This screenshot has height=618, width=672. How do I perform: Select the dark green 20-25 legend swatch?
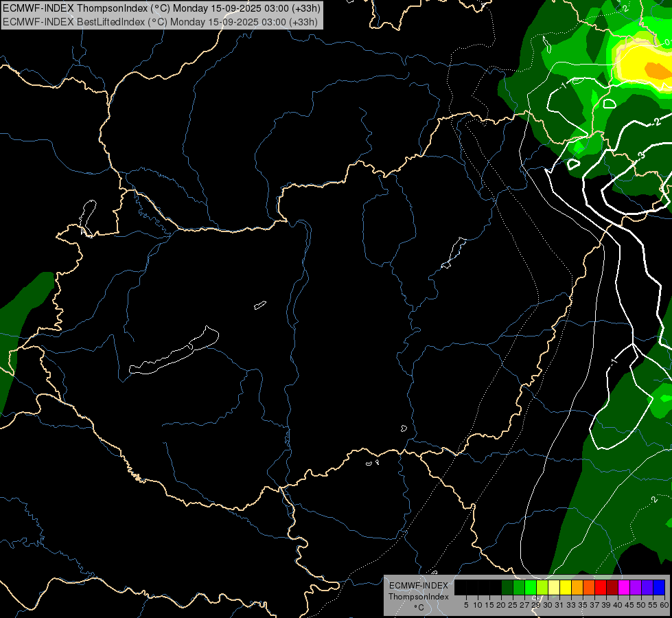[507, 587]
